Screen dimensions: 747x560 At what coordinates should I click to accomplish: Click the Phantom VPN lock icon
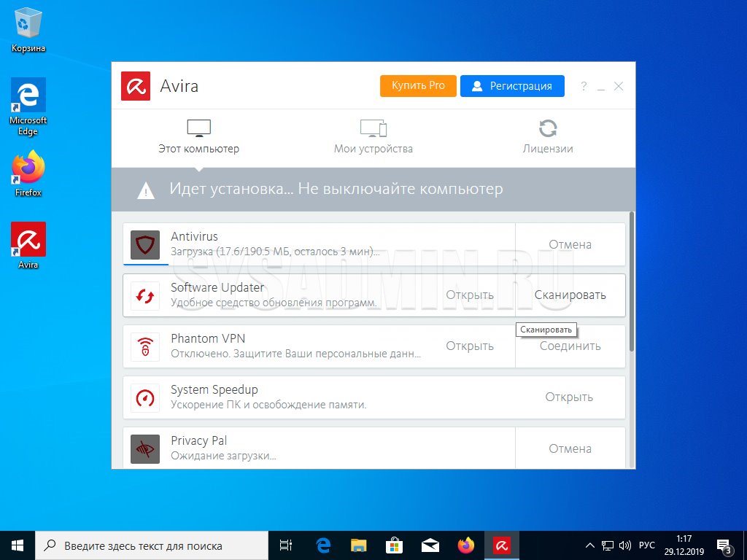click(x=144, y=347)
